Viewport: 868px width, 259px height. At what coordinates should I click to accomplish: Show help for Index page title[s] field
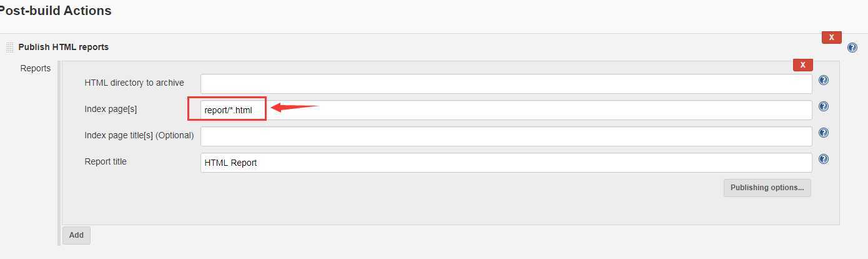coord(824,133)
